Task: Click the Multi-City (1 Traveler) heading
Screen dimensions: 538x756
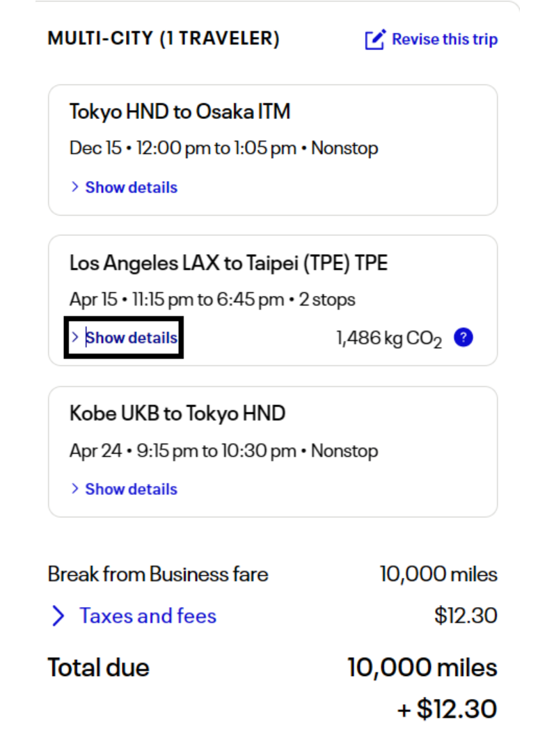Action: (164, 39)
